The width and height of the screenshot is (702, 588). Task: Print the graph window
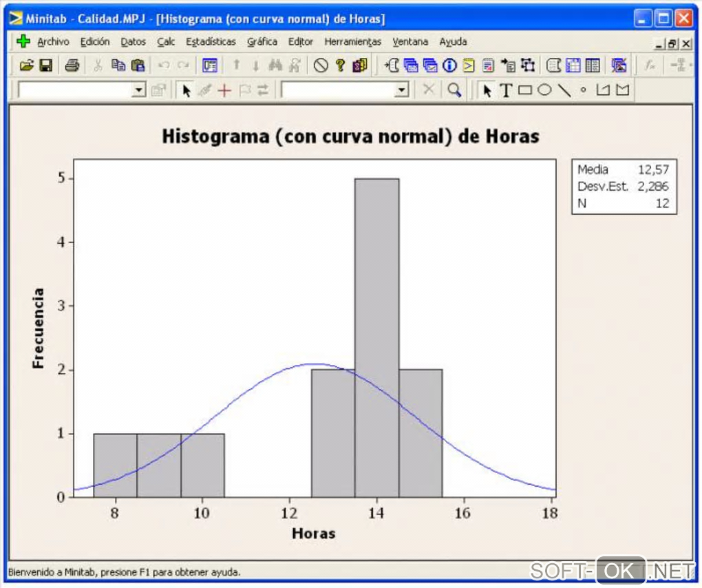coord(72,65)
